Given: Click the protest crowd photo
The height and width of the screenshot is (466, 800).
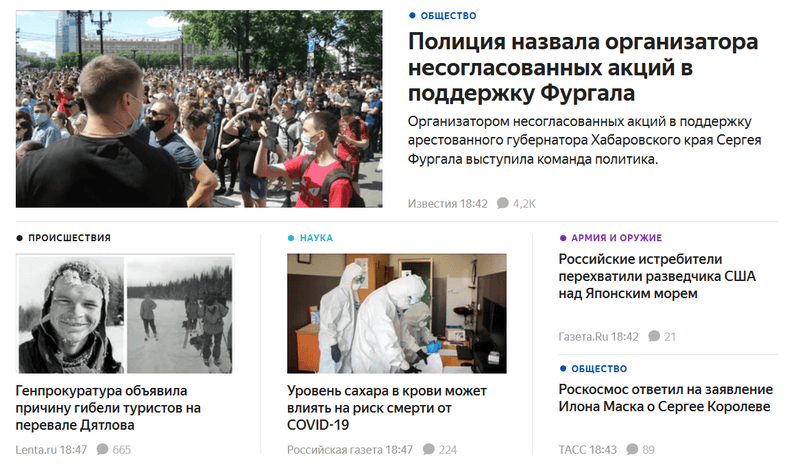Looking at the screenshot, I should (x=199, y=109).
